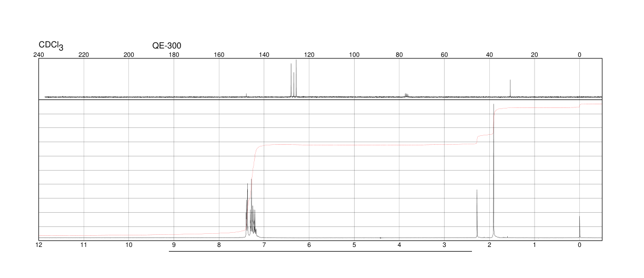
Task: Click the 8 ppm label on proton scale
Action: (219, 245)
